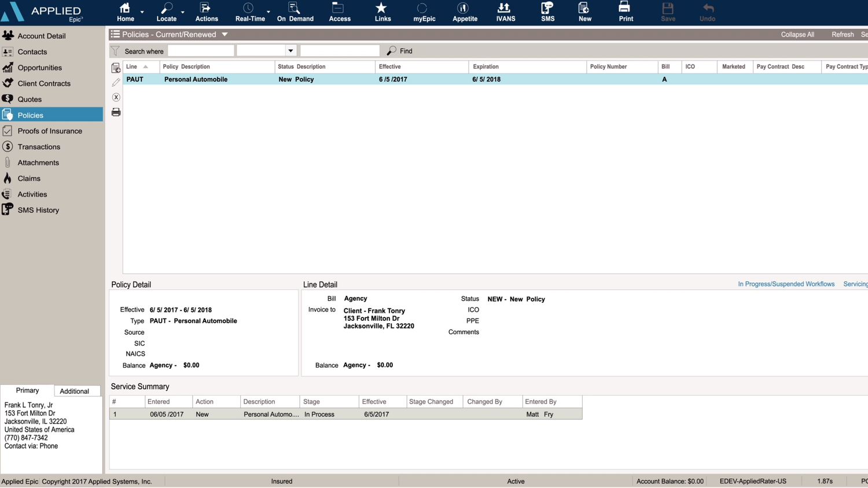Click inside the Search where input field

point(200,50)
